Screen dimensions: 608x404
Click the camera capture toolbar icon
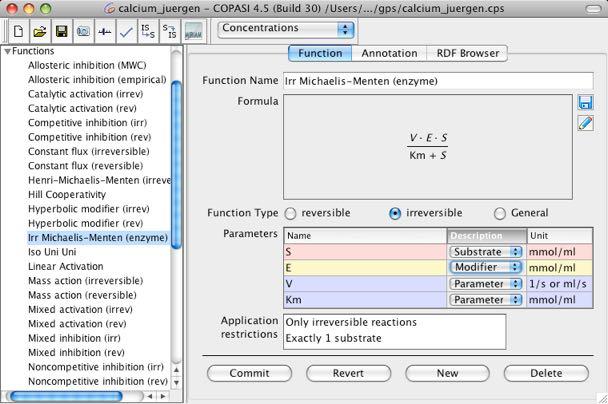[83, 31]
